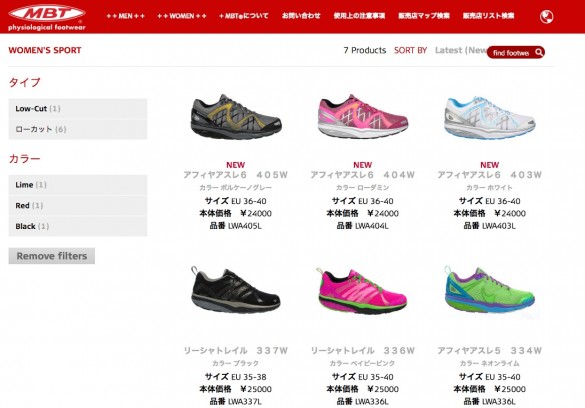Open the pink 404W shoe image
This screenshot has width=585, height=408.
[363, 117]
